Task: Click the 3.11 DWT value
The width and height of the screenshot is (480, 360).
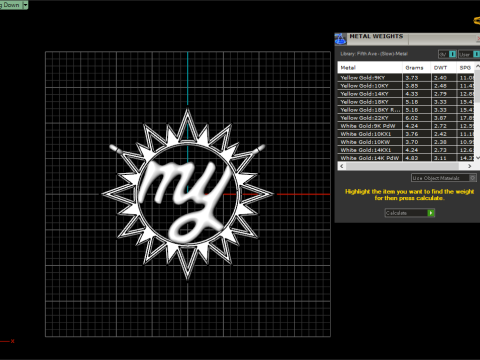Action: click(440, 158)
